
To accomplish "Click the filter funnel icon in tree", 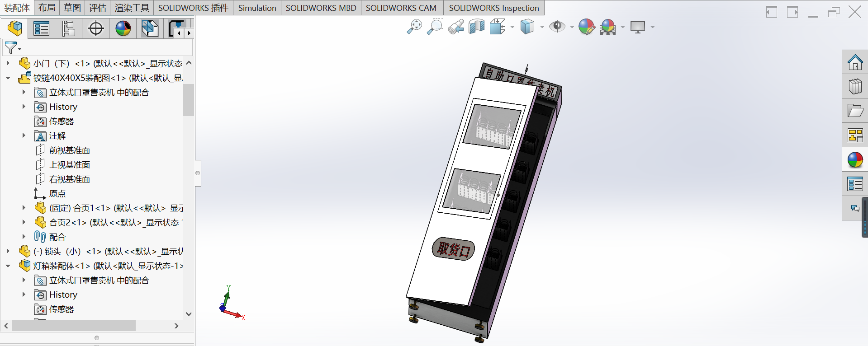I will (x=10, y=47).
